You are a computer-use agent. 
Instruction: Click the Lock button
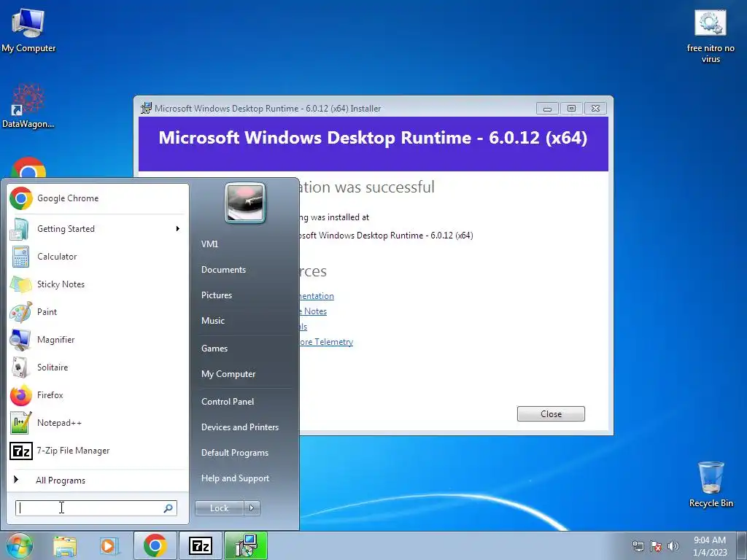tap(219, 508)
